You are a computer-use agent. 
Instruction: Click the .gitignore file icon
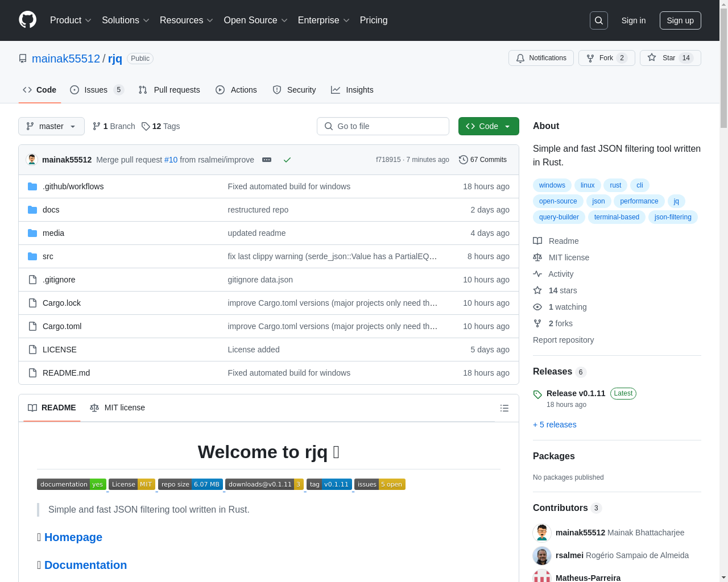[x=32, y=280]
